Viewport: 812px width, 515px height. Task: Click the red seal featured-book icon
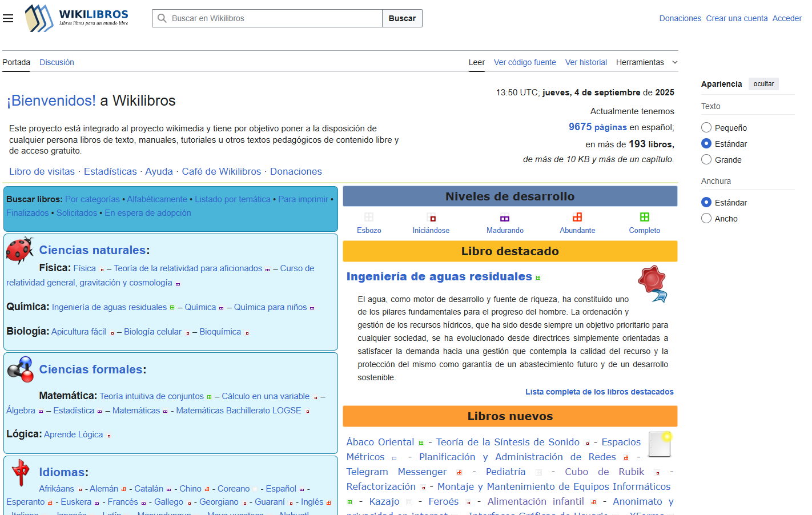pyautogui.click(x=653, y=284)
